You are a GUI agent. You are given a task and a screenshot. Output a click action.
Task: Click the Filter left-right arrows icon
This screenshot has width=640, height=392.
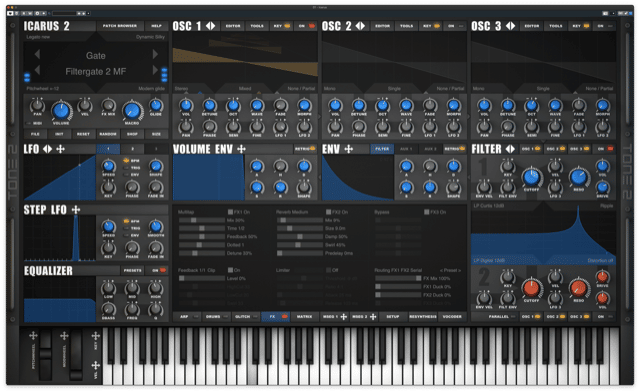click(x=510, y=149)
